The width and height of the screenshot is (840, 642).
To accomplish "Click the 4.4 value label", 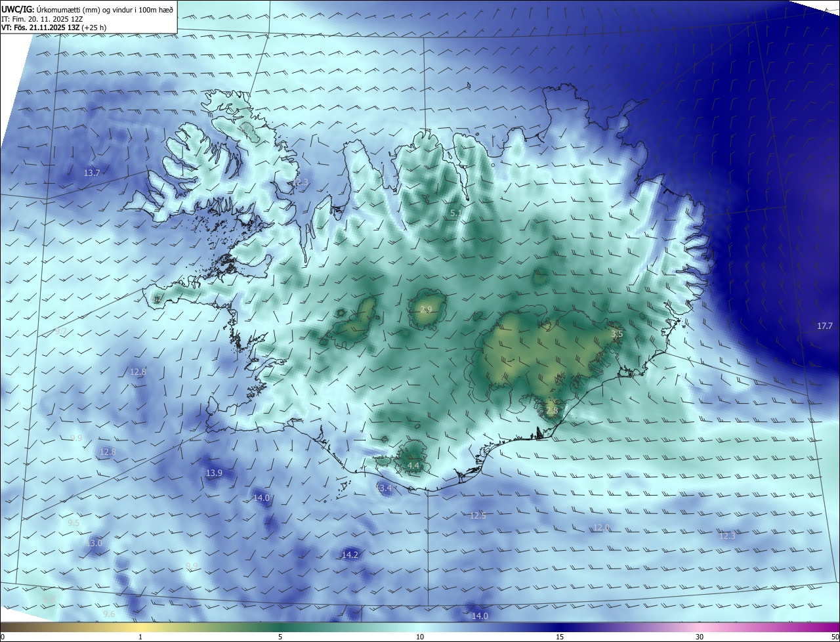I will click(413, 465).
